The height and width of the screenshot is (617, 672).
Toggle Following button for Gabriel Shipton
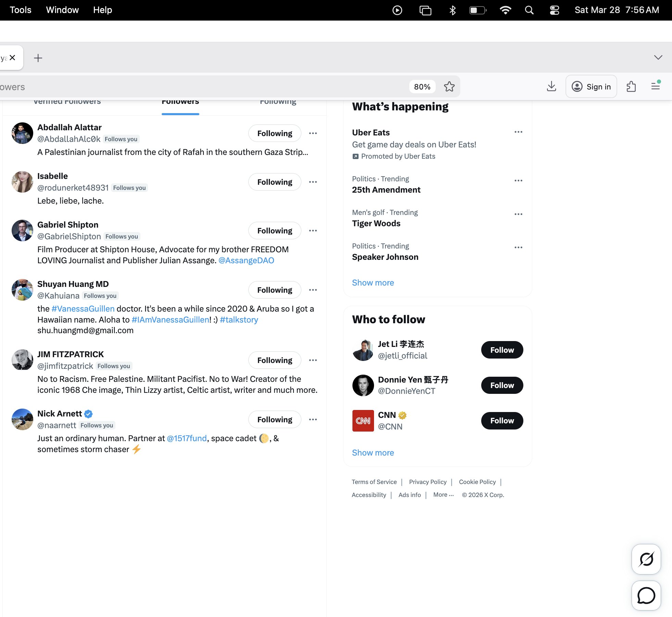274,231
